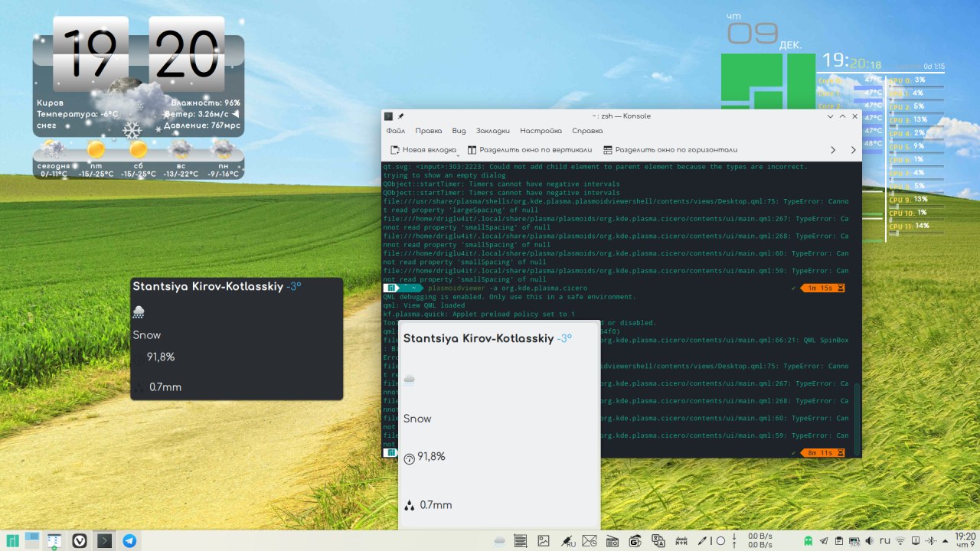Switch keyboard layout via ru indicator
The height and width of the screenshot is (551, 980).
pos(885,540)
